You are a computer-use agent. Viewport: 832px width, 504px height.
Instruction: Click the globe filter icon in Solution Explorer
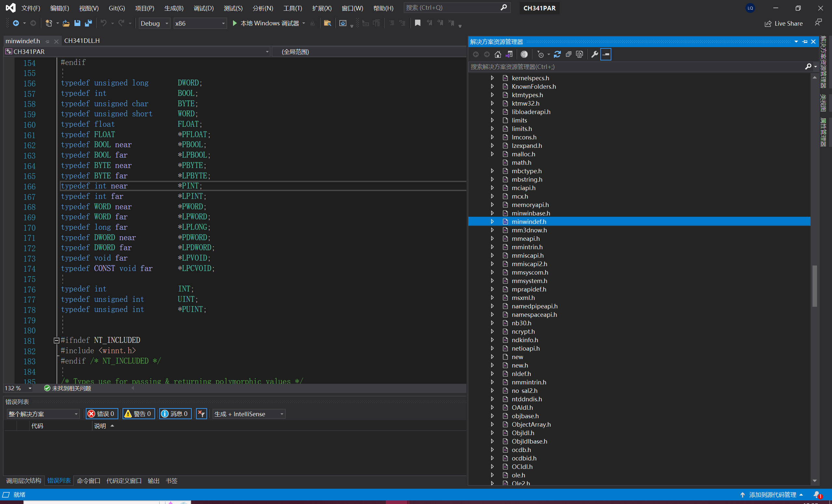(524, 54)
